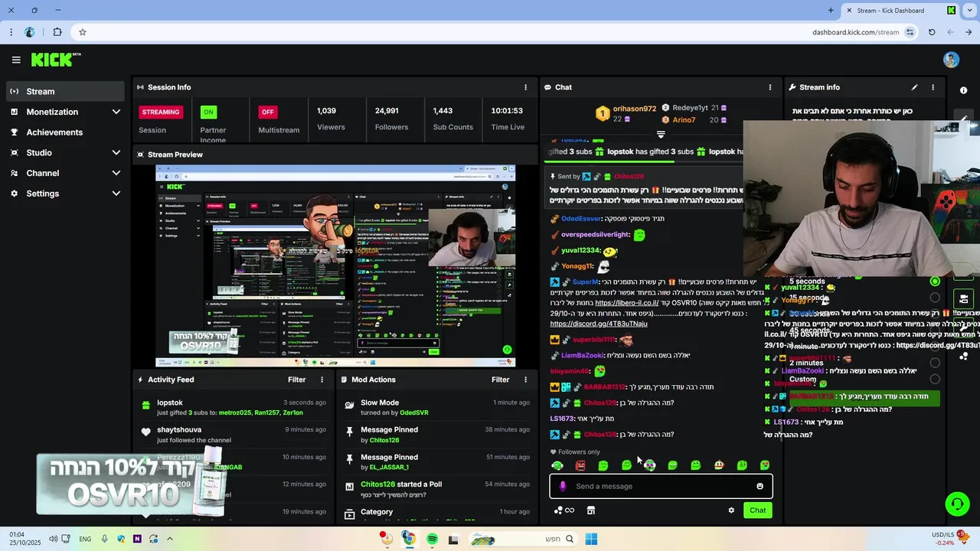Image resolution: width=980 pixels, height=551 pixels.
Task: Edit stream info with pencil icon
Action: click(x=914, y=87)
